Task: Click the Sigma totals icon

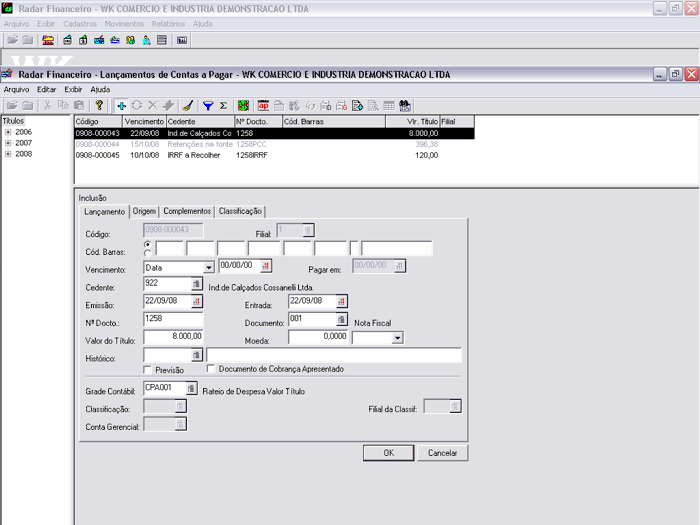Action: (x=223, y=105)
